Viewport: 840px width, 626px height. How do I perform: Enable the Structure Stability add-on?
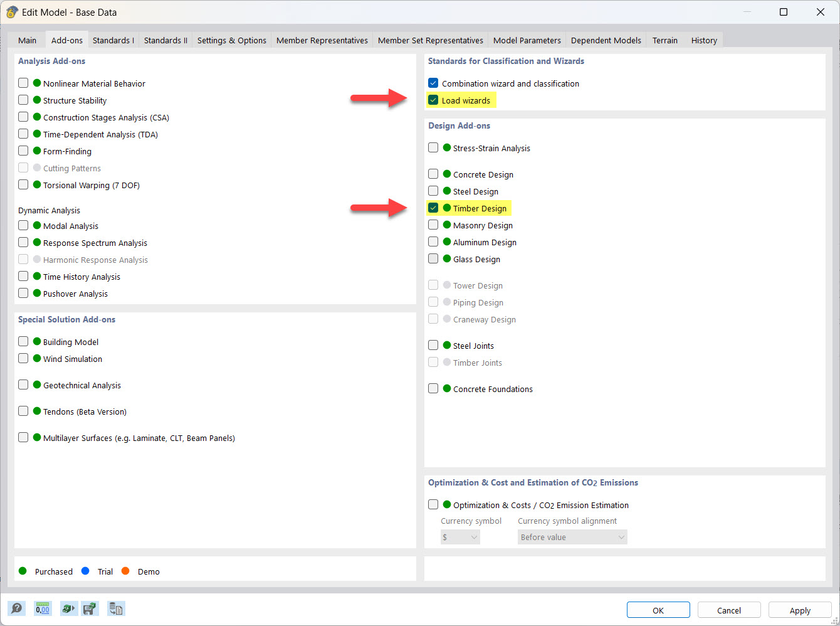pos(23,100)
